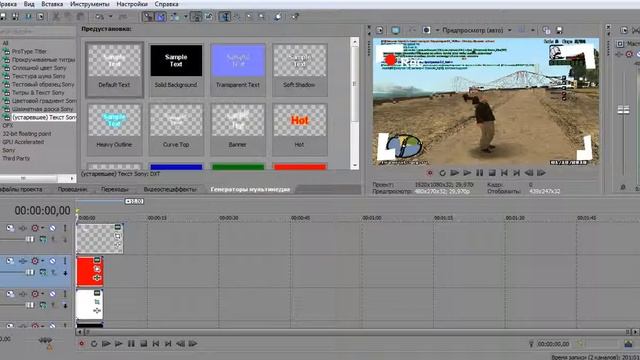Screen dimensions: 640x360
Task: Click the Split Screen View icon
Action: click(427, 30)
